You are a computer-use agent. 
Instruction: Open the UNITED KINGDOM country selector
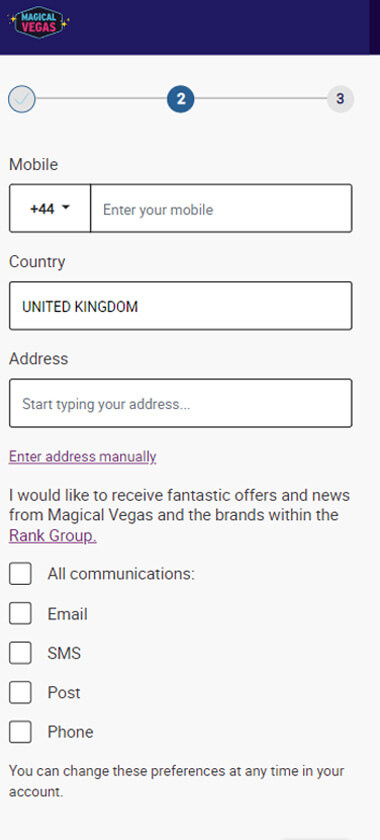click(181, 306)
